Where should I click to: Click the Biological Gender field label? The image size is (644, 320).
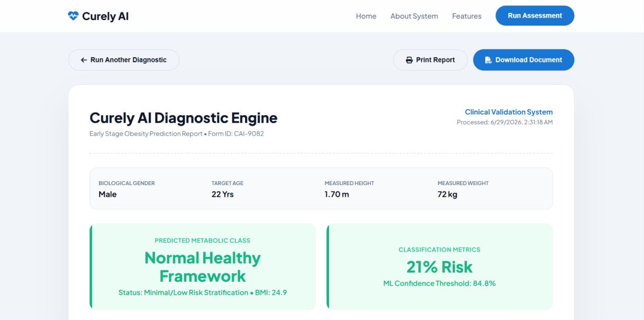(x=127, y=183)
